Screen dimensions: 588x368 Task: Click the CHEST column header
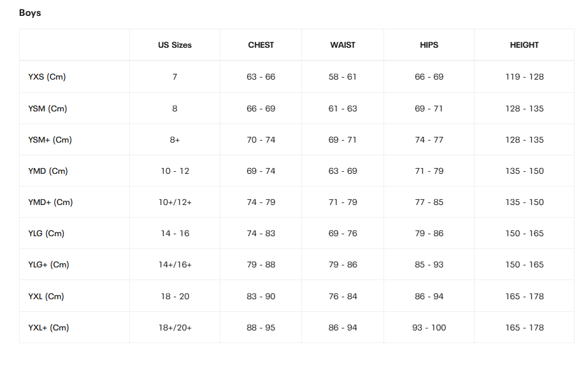coord(261,45)
